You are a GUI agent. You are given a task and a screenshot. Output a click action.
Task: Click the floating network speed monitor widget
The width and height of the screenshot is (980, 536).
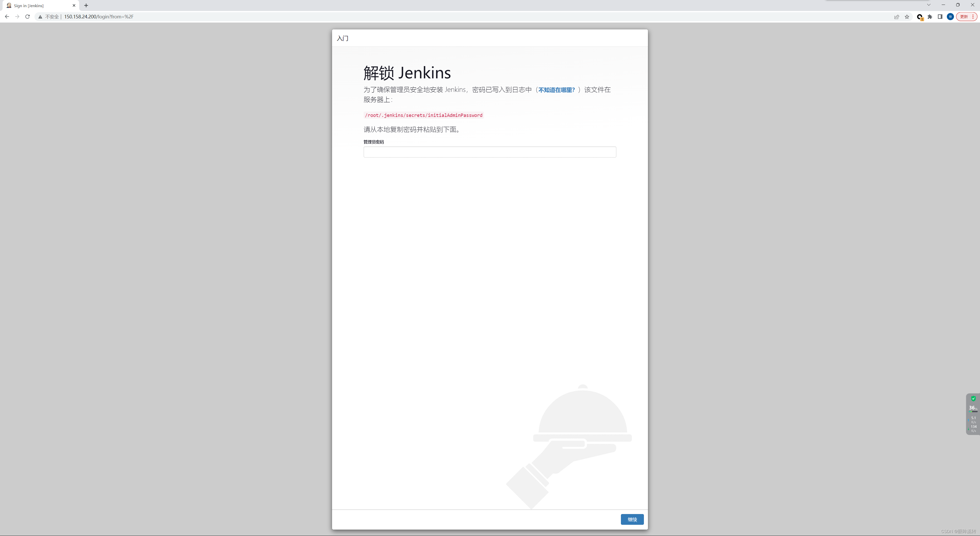973,414
